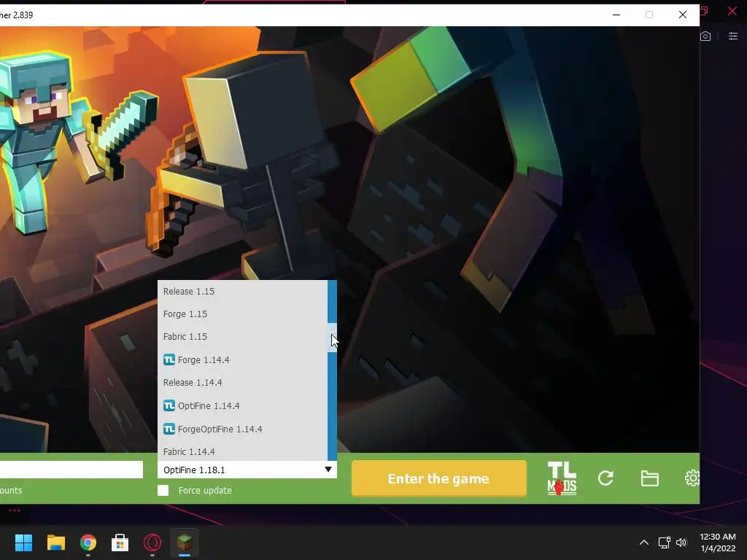Click the version list scrollbar thumb
Screen dimensions: 747x560
pyautogui.click(x=332, y=337)
